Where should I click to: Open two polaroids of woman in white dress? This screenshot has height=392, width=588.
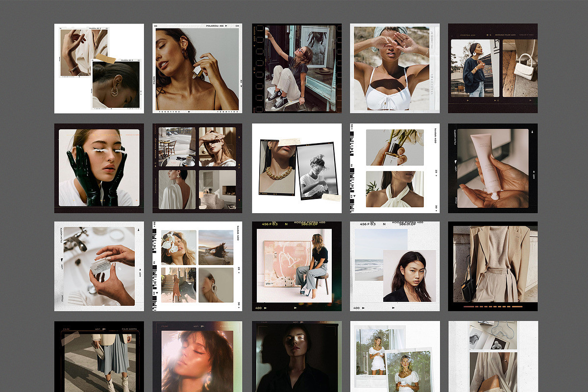click(394, 357)
